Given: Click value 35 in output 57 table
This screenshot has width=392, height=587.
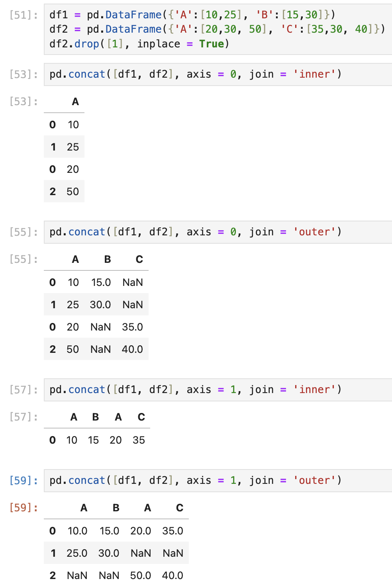Looking at the screenshot, I should pos(139,440).
